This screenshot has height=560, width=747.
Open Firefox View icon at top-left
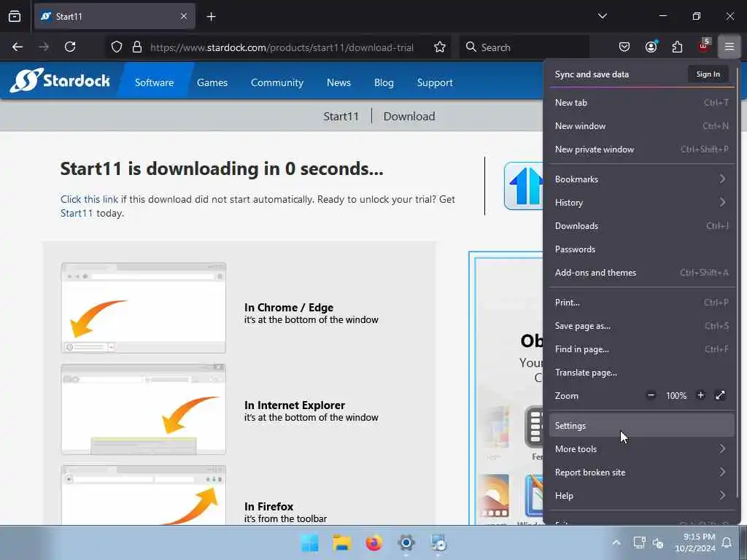15,16
